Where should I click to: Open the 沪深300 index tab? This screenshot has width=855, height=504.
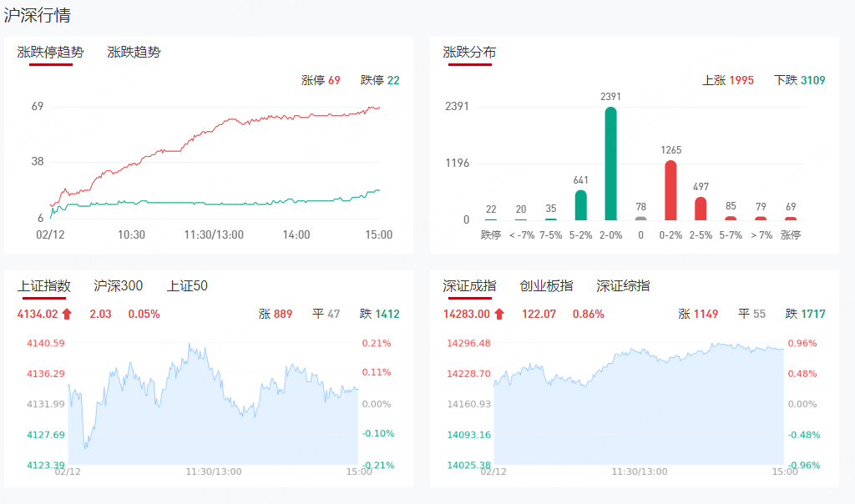pyautogui.click(x=119, y=286)
